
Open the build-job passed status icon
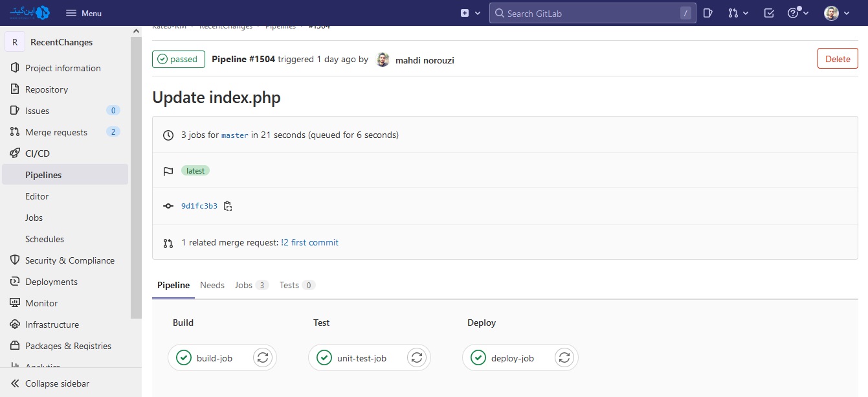184,357
